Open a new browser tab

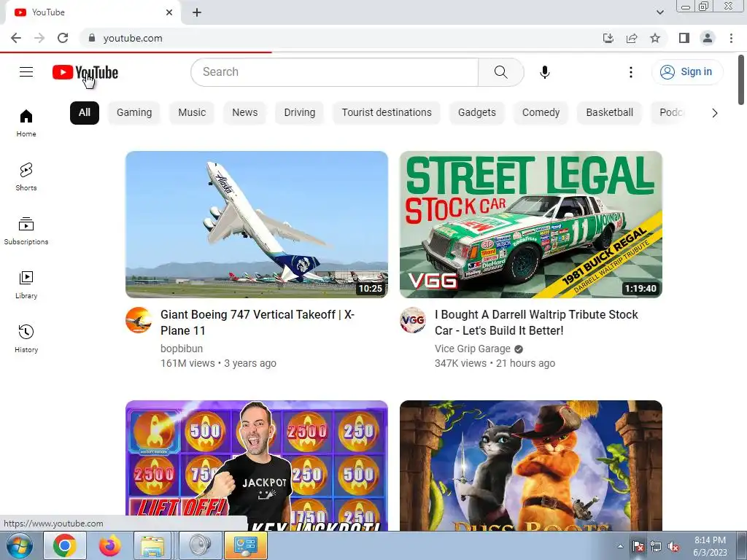(x=197, y=12)
